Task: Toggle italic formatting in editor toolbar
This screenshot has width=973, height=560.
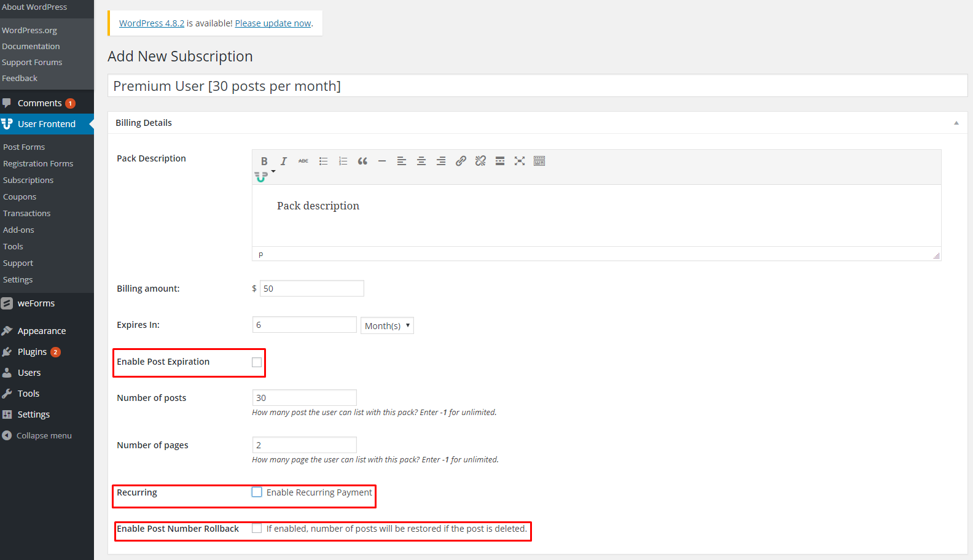Action: 284,161
